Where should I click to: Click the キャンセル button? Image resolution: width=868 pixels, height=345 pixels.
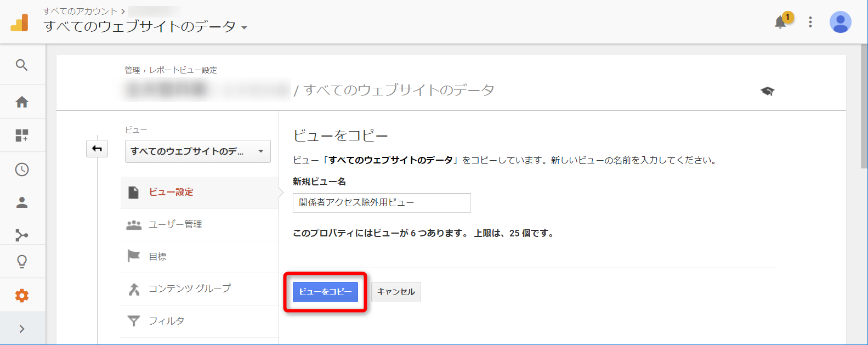click(x=396, y=292)
